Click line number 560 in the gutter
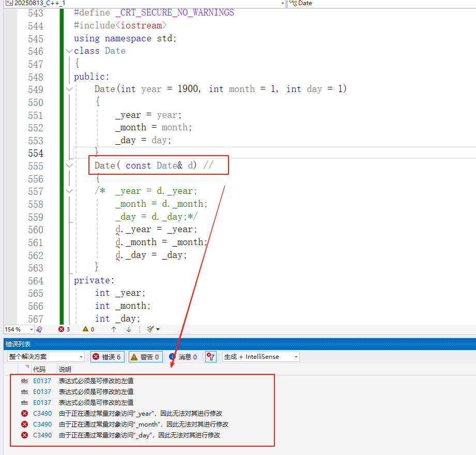 [36, 230]
